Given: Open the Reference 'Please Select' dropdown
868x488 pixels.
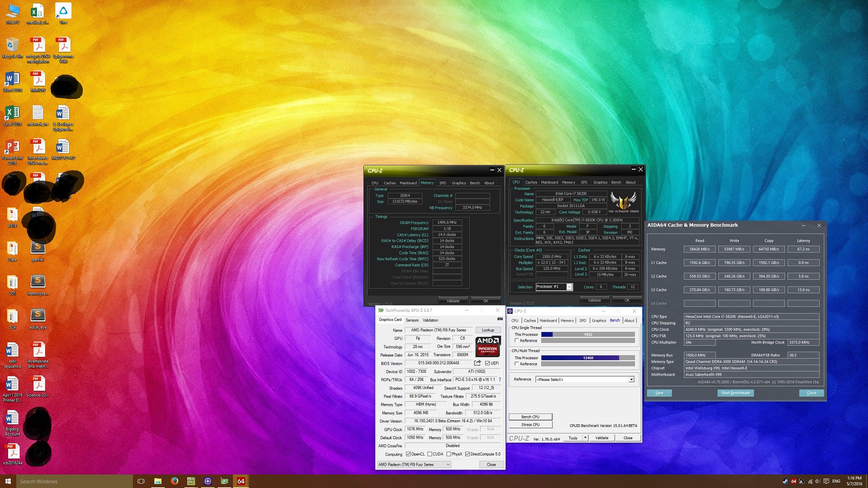Looking at the screenshot, I should pos(585,380).
